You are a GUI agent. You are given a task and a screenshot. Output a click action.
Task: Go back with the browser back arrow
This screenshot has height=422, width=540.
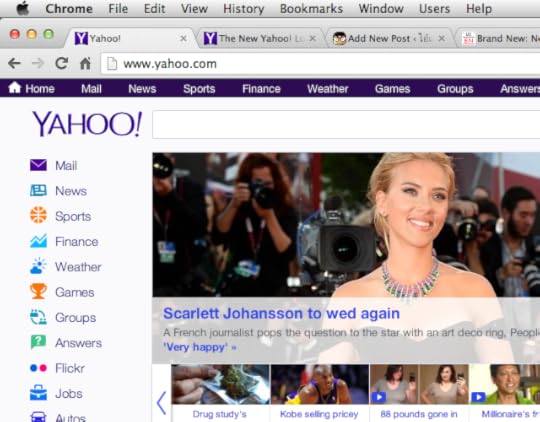coord(14,63)
